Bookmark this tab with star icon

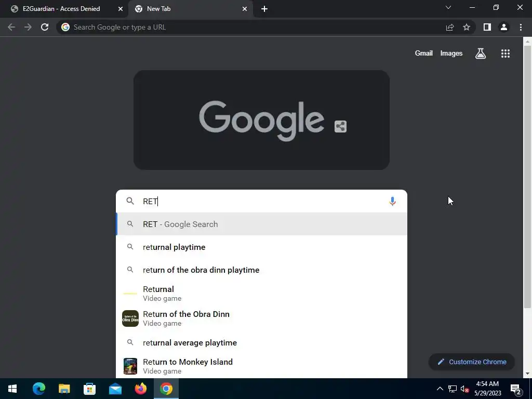click(467, 27)
